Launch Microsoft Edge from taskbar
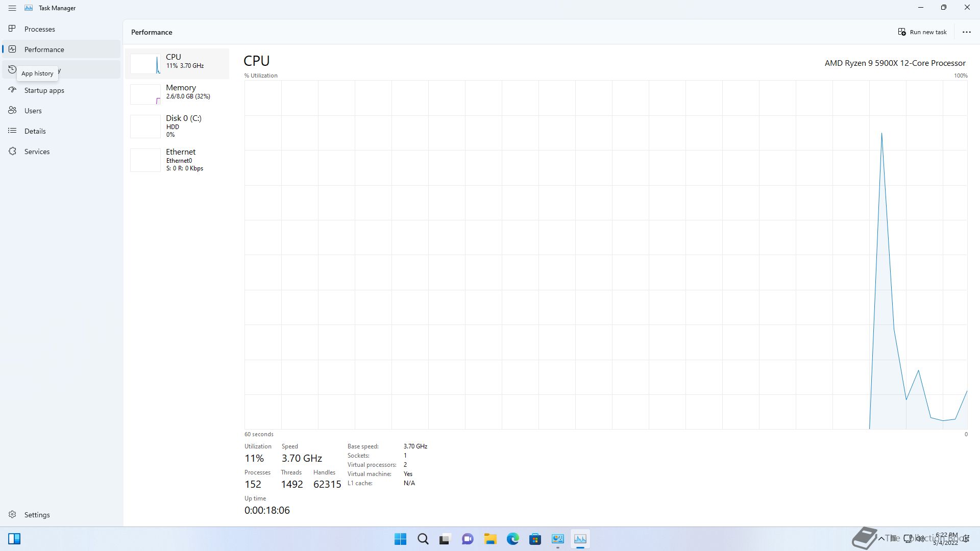Screen dimensions: 980x551 [x=512, y=539]
